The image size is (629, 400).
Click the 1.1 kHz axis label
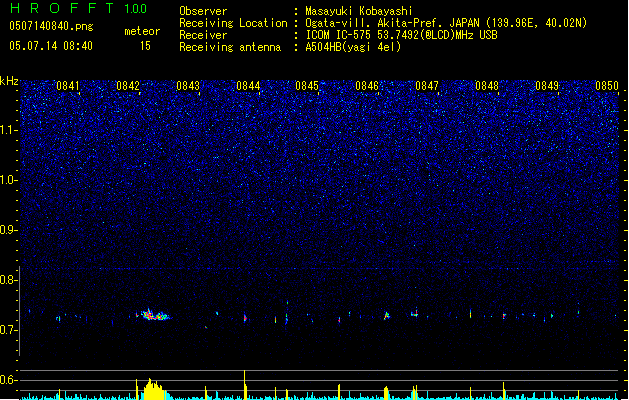pos(8,130)
